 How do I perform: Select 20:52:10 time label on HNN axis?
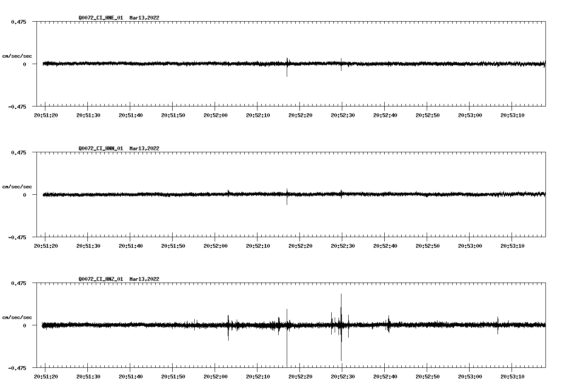(258, 246)
